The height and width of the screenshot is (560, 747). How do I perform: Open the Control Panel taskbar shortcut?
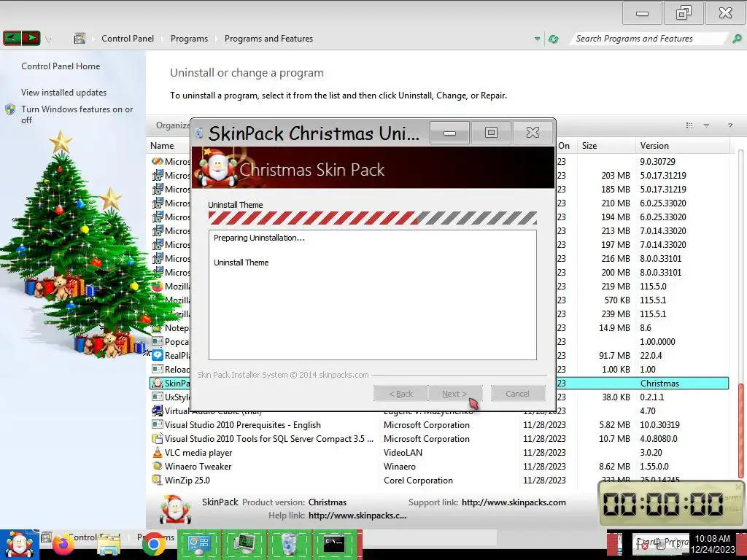(199, 544)
